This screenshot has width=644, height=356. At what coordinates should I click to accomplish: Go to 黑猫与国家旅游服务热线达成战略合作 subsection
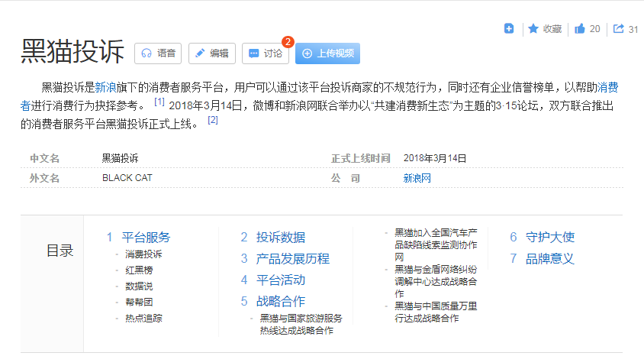pyautogui.click(x=301, y=325)
